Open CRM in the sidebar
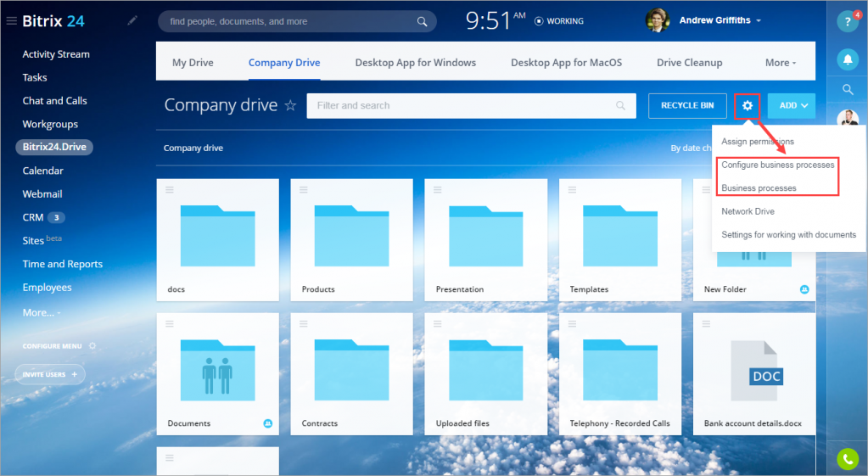This screenshot has width=868, height=476. [32, 217]
